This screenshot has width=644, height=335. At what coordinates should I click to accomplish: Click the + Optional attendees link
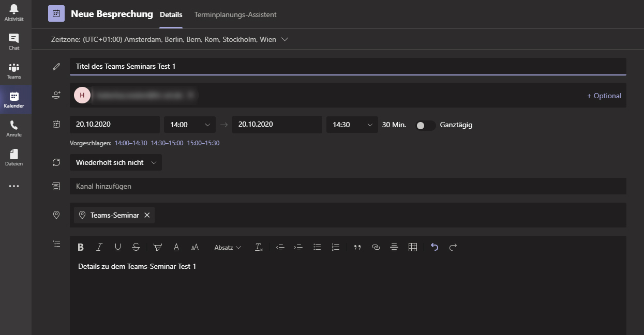click(604, 96)
